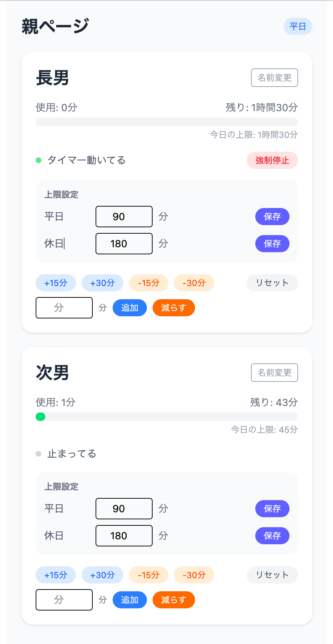Save 長男's 休日 limit
This screenshot has width=333, height=644.
[x=272, y=244]
